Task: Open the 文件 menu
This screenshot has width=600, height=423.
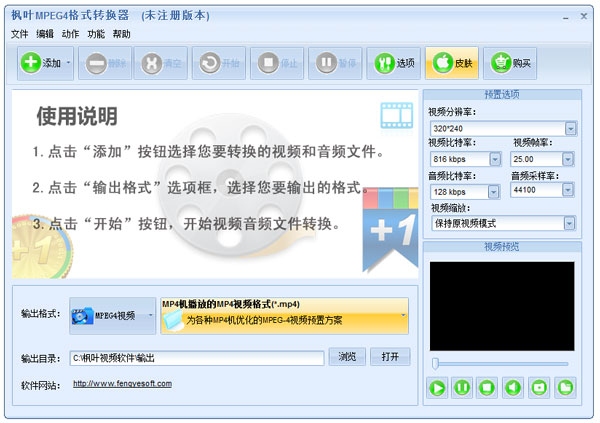Action: pos(20,34)
